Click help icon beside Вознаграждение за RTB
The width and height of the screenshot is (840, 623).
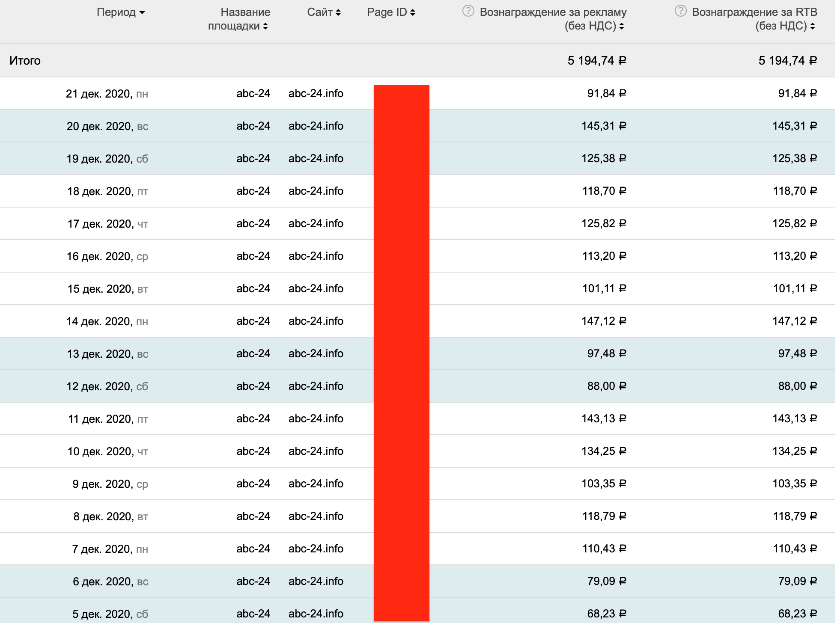click(680, 11)
